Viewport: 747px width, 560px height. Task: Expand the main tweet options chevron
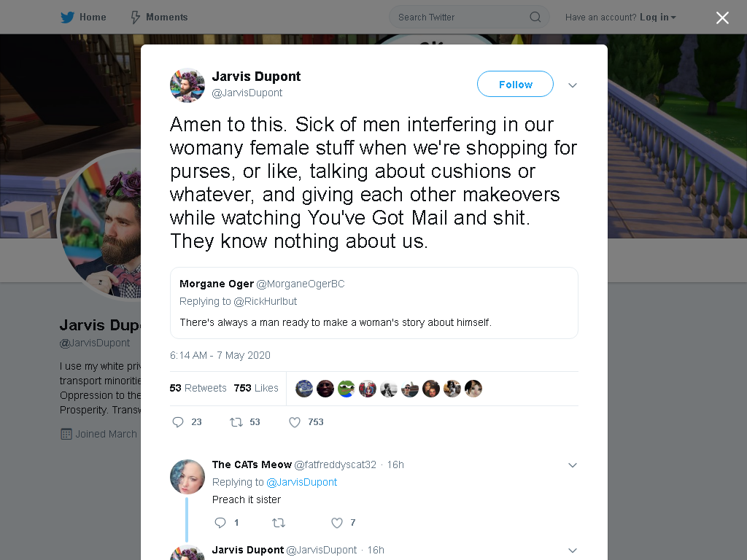click(573, 85)
